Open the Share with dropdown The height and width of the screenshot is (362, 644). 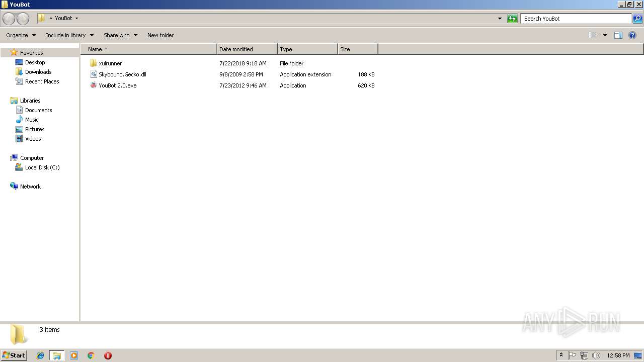tap(120, 35)
